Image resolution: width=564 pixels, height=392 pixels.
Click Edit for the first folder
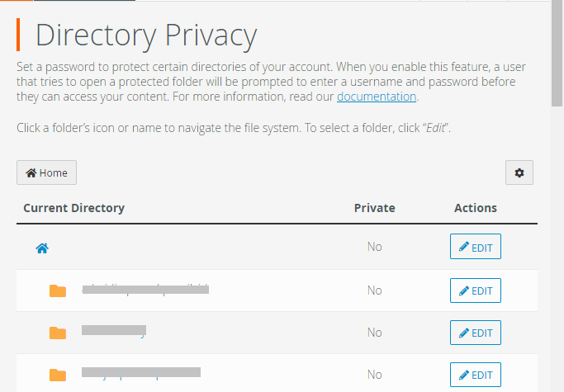(x=475, y=290)
